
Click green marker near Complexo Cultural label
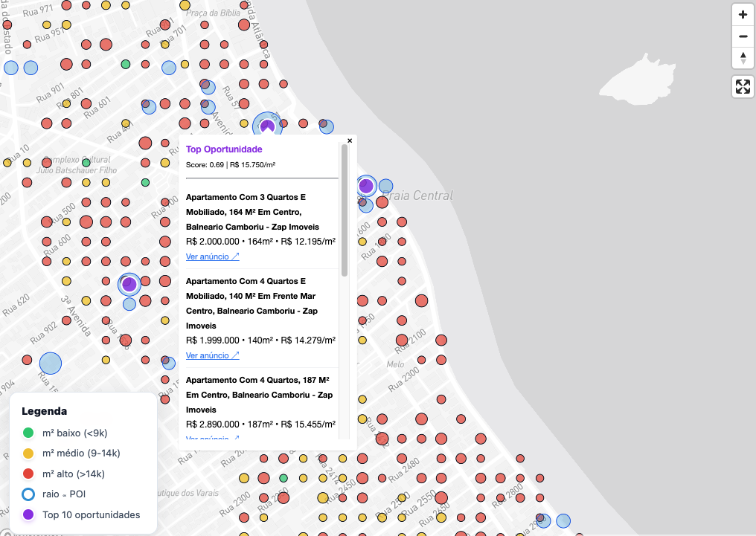pyautogui.click(x=86, y=162)
